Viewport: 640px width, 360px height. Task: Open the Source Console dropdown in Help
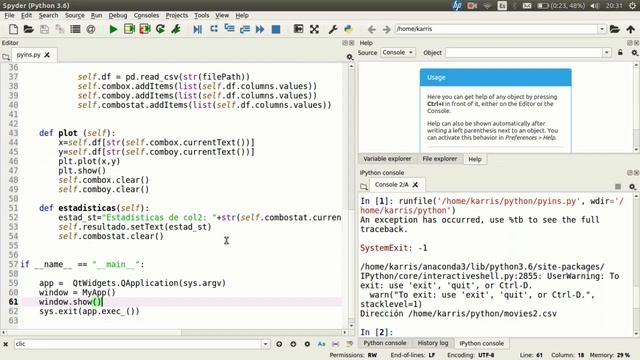tap(398, 53)
